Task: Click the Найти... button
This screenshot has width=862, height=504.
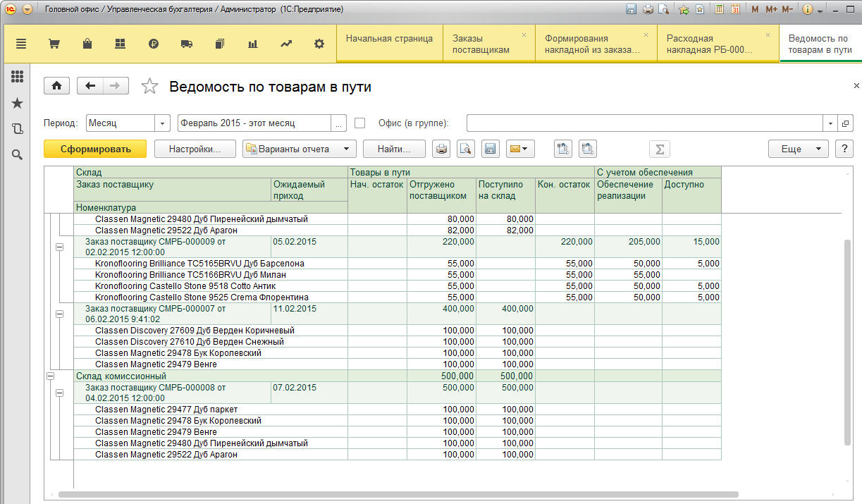Action: pyautogui.click(x=394, y=149)
